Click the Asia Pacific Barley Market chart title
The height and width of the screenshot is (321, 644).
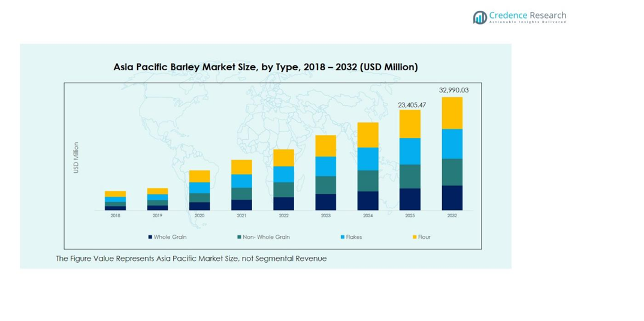tap(265, 67)
